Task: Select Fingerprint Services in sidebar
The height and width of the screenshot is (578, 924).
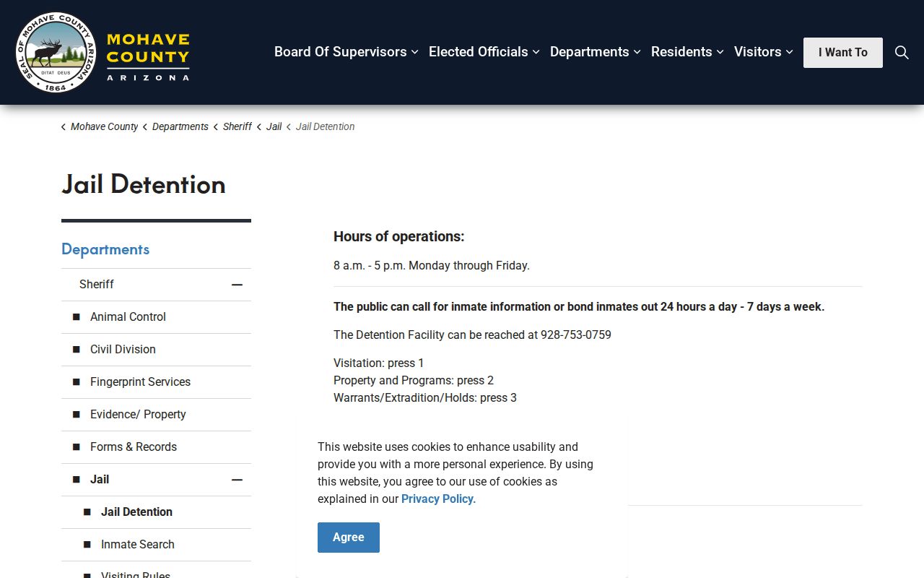Action: pyautogui.click(x=140, y=382)
